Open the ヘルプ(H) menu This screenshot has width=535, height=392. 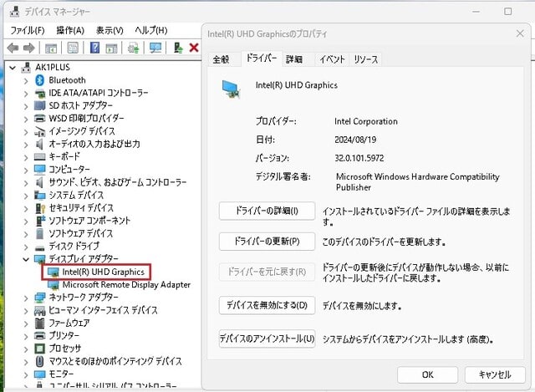point(150,30)
